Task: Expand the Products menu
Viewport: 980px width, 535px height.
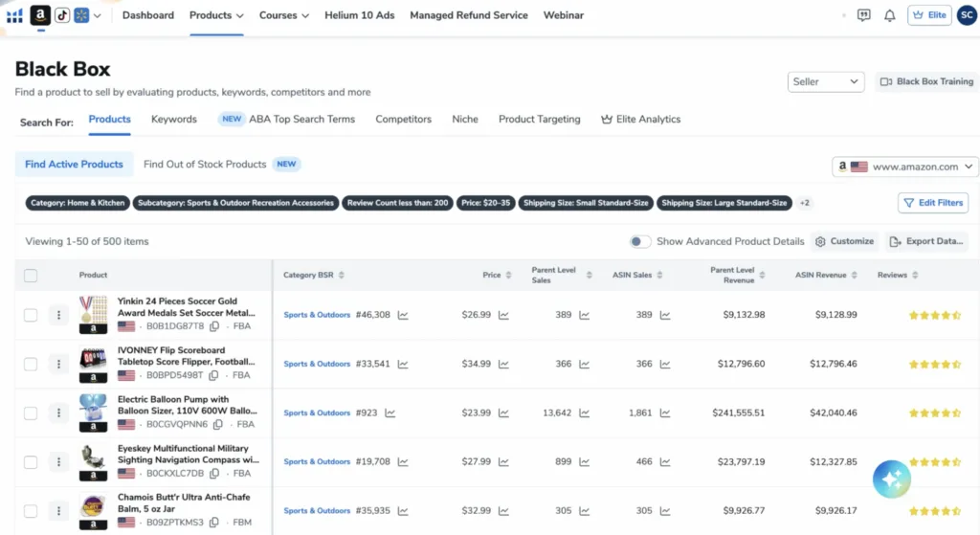Action: point(216,15)
